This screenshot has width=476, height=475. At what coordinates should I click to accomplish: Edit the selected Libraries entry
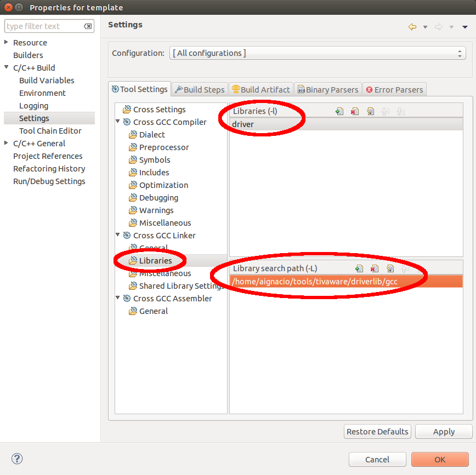pyautogui.click(x=370, y=111)
